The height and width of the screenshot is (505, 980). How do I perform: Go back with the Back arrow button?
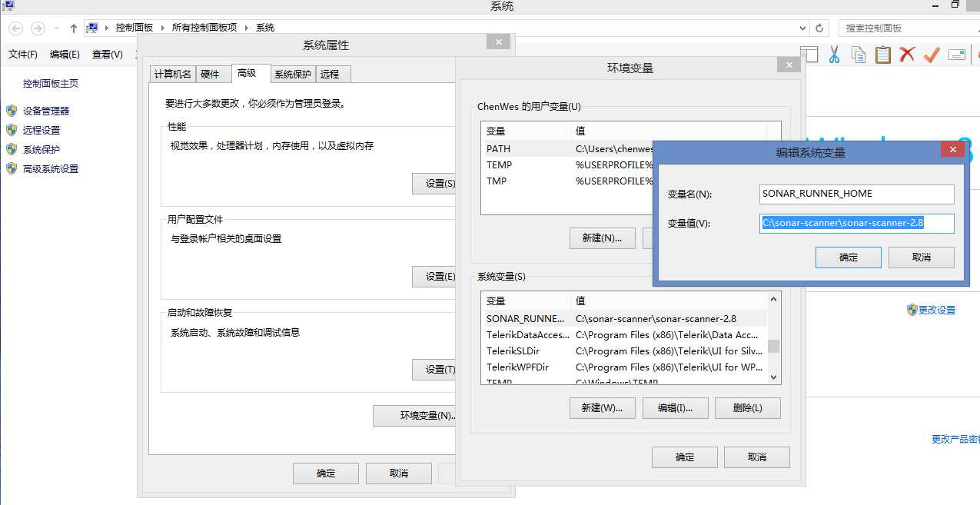click(x=16, y=28)
